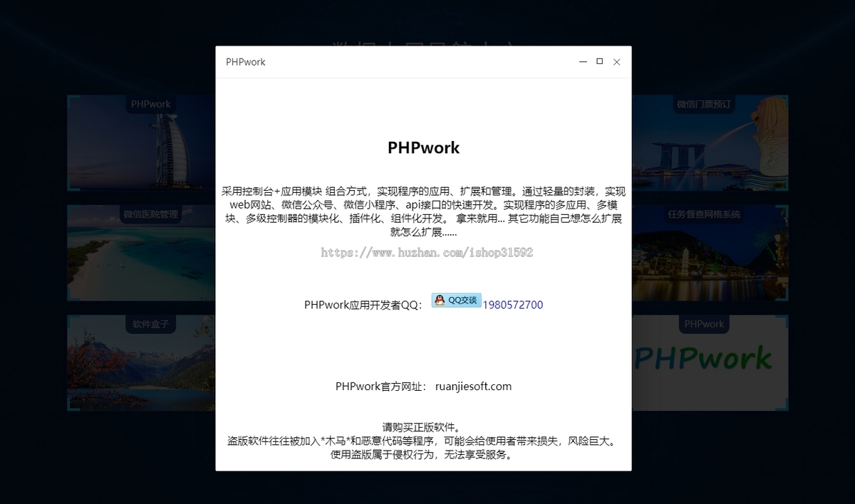Open QQ number 1980572700 link
This screenshot has height=504, width=855.
[x=513, y=305]
